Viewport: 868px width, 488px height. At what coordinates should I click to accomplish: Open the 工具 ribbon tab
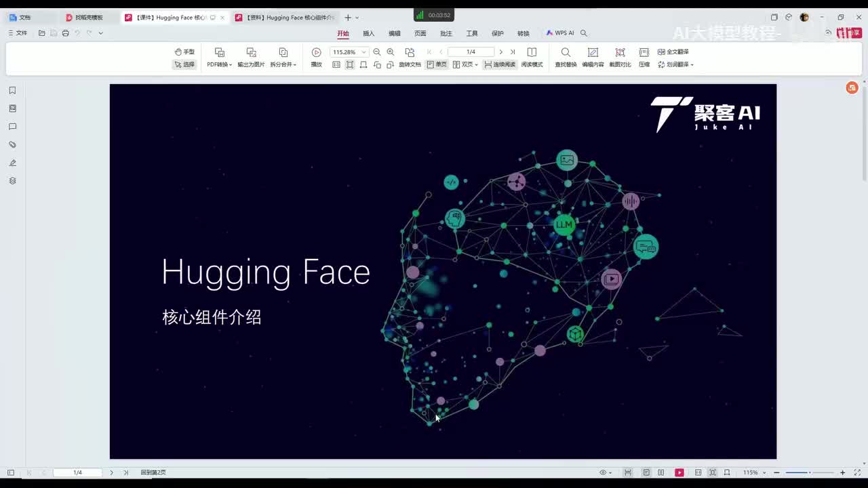(x=472, y=33)
